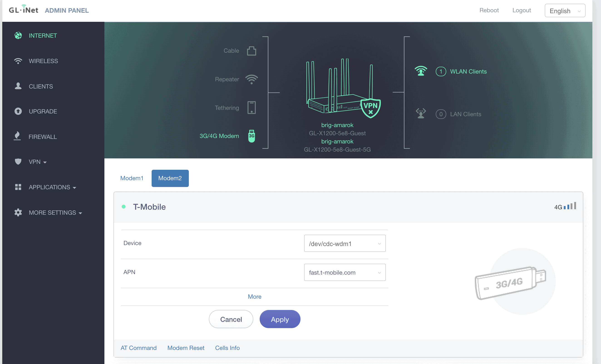Click the VPN shield icon on router
Image resolution: width=601 pixels, height=364 pixels.
[370, 108]
